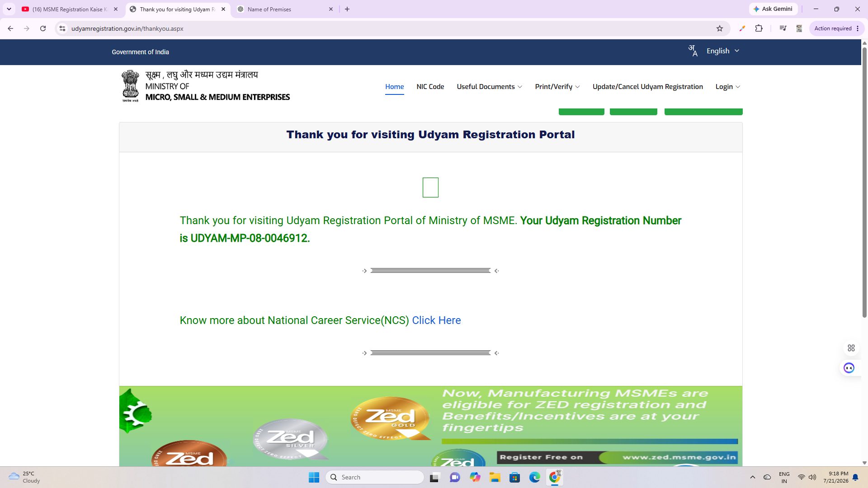
Task: Open Task View from the taskbar
Action: click(x=434, y=477)
